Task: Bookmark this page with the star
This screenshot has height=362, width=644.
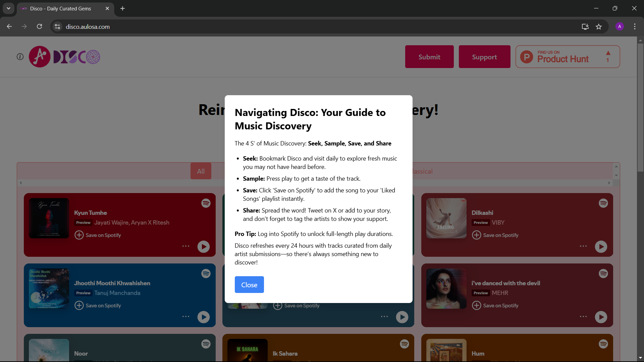Action: click(x=599, y=26)
